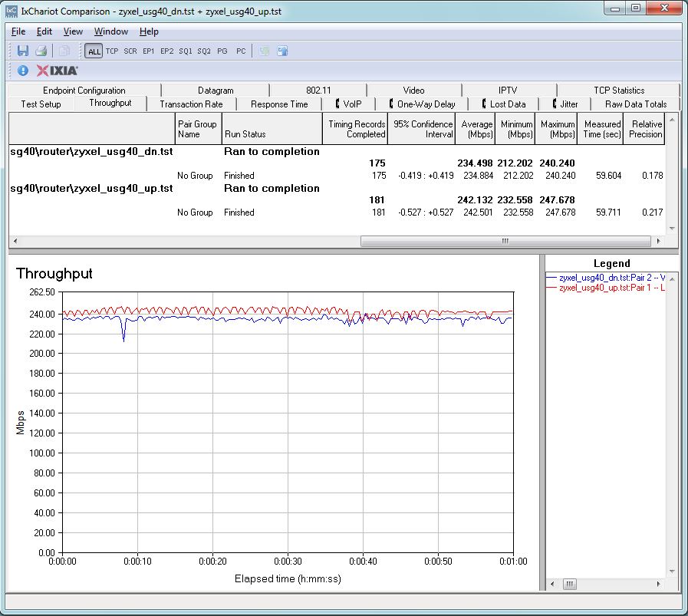Viewport: 688px width, 616px height.
Task: Open the Edit menu
Action: coord(44,31)
